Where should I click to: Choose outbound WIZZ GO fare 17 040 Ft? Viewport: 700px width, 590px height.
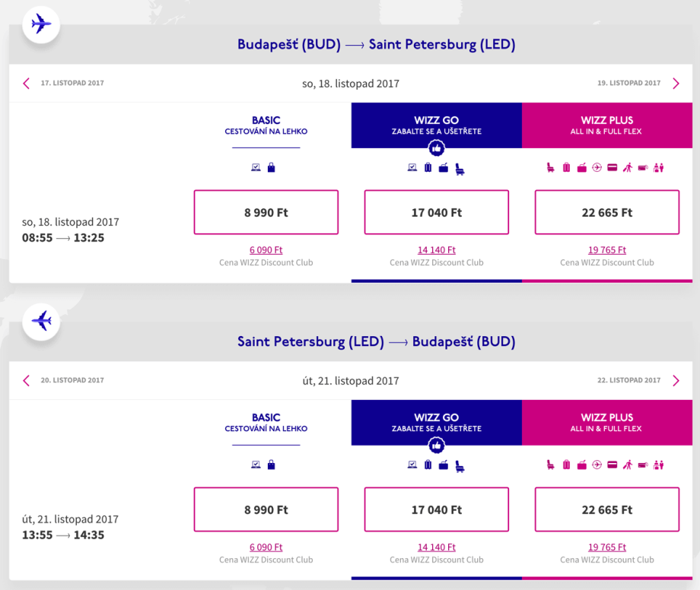coord(437,213)
